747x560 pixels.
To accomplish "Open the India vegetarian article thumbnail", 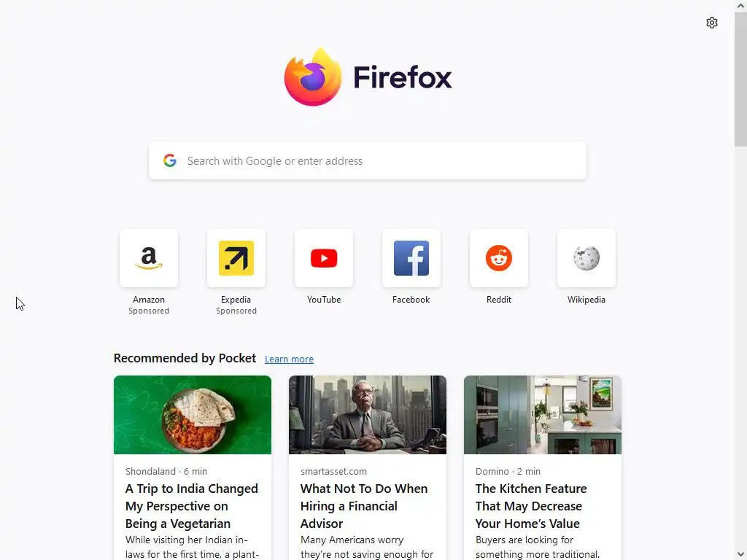I will (193, 415).
